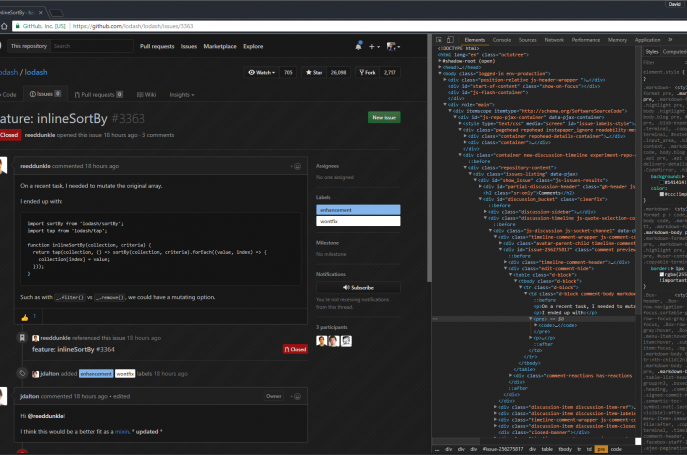
Task: Open the user profile avatar dropdown
Action: (393, 46)
